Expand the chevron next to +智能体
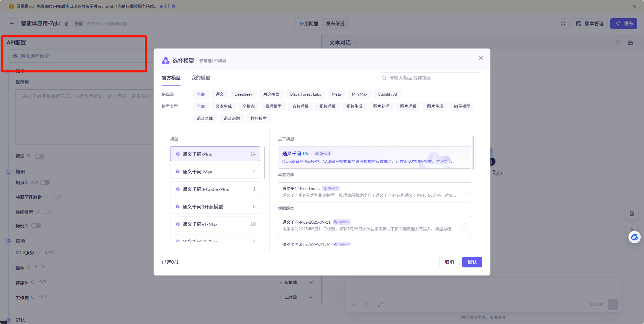Viewport: 644px width, 324px height. click(311, 282)
